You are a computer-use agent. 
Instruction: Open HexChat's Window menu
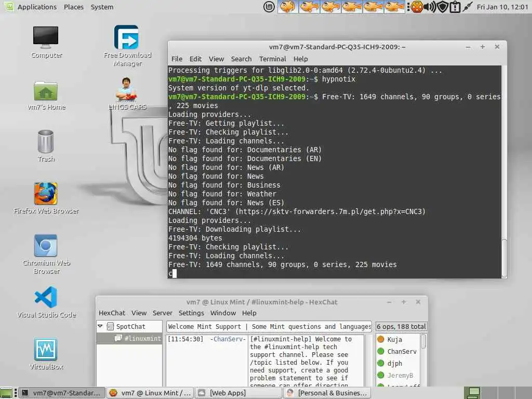tap(223, 313)
